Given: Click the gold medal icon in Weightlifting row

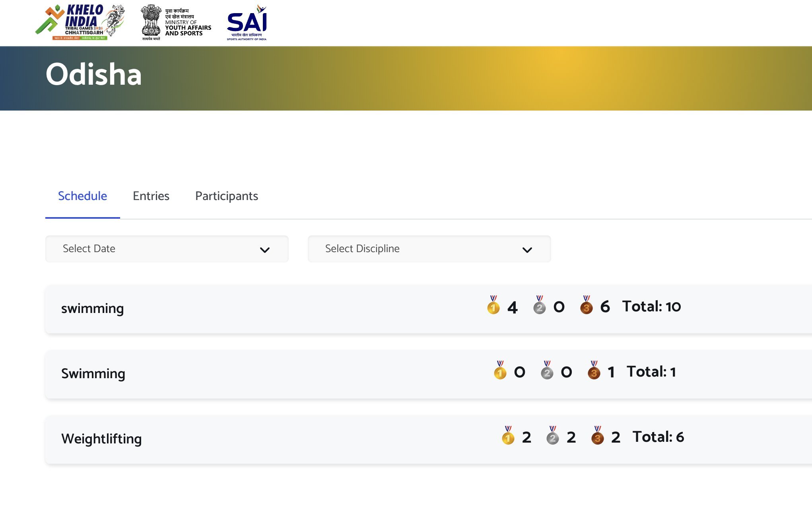Looking at the screenshot, I should [508, 436].
